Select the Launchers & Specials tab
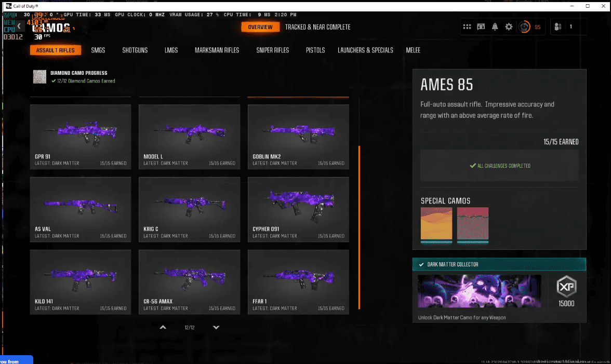Screen dimensions: 611x364 click(x=365, y=50)
